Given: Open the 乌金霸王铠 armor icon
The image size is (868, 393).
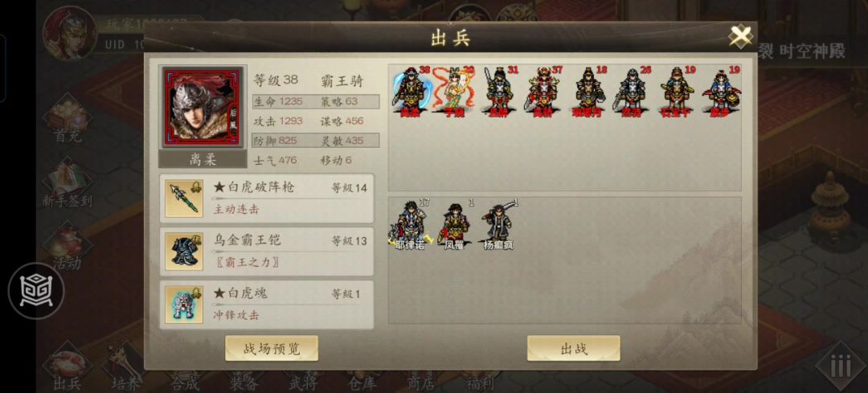Looking at the screenshot, I should click(184, 252).
